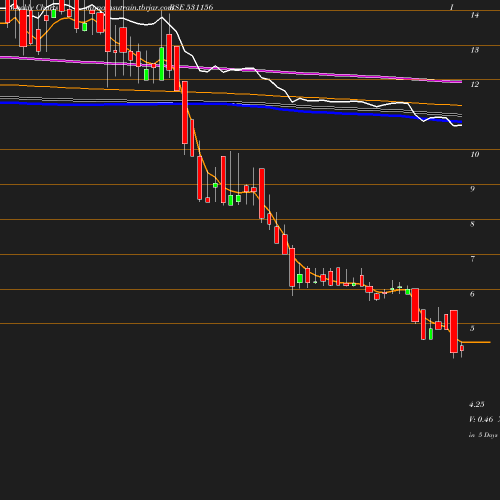
Task: Click the "BSE 531156" ticker label
Action: pos(191,7)
